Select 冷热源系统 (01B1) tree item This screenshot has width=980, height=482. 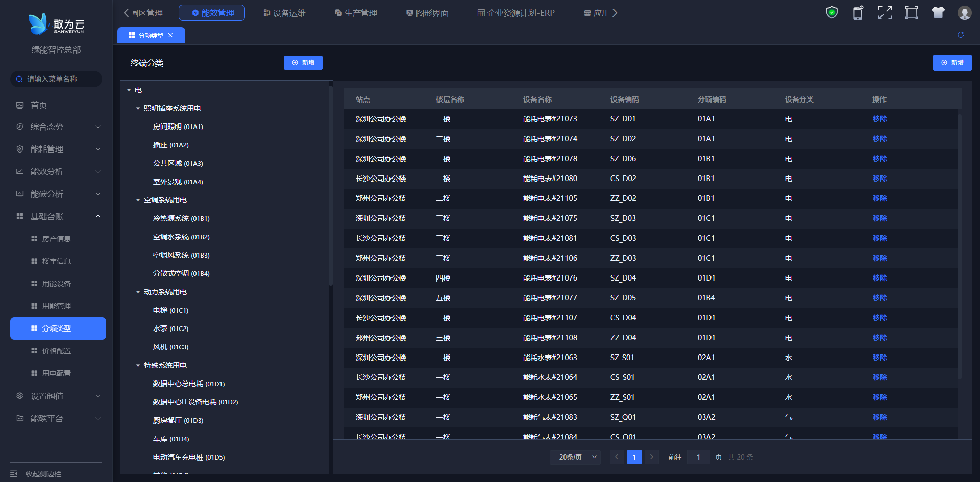(181, 219)
